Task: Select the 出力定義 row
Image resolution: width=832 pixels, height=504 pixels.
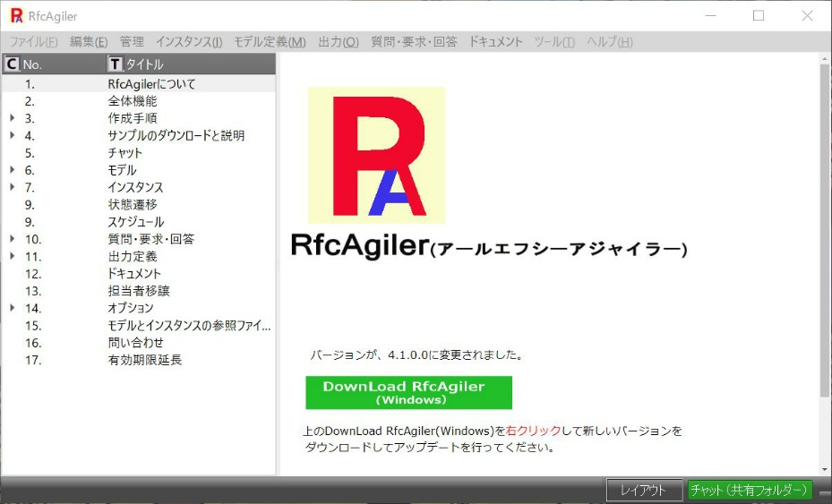Action: pyautogui.click(x=139, y=256)
